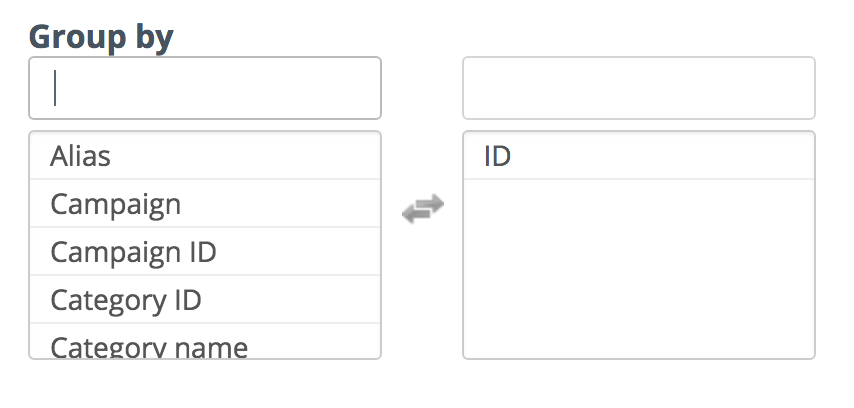Remove ID from the selected fields
This screenshot has width=854, height=408.
[x=639, y=156]
